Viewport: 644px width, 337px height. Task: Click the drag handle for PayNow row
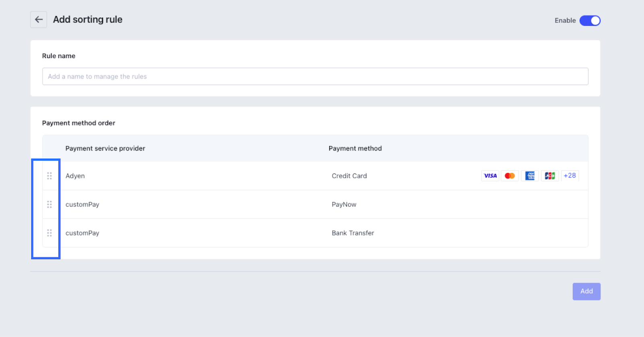50,205
